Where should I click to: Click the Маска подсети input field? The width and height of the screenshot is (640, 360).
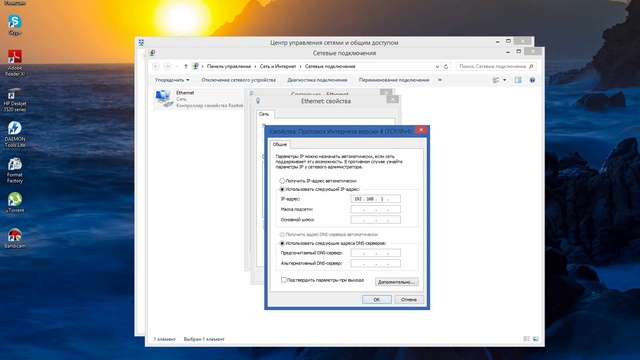(x=376, y=209)
